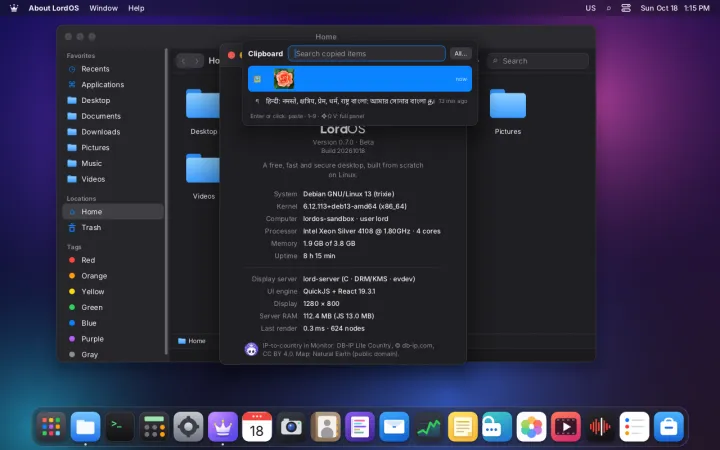Click the Search field in the Home window
This screenshot has height=450, width=720.
(x=538, y=61)
